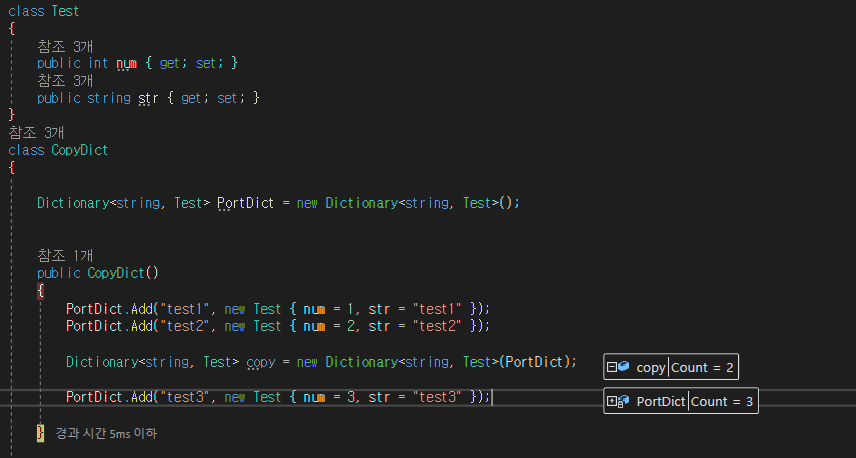Click the Test class name declaration
856x458 pixels.
point(65,11)
